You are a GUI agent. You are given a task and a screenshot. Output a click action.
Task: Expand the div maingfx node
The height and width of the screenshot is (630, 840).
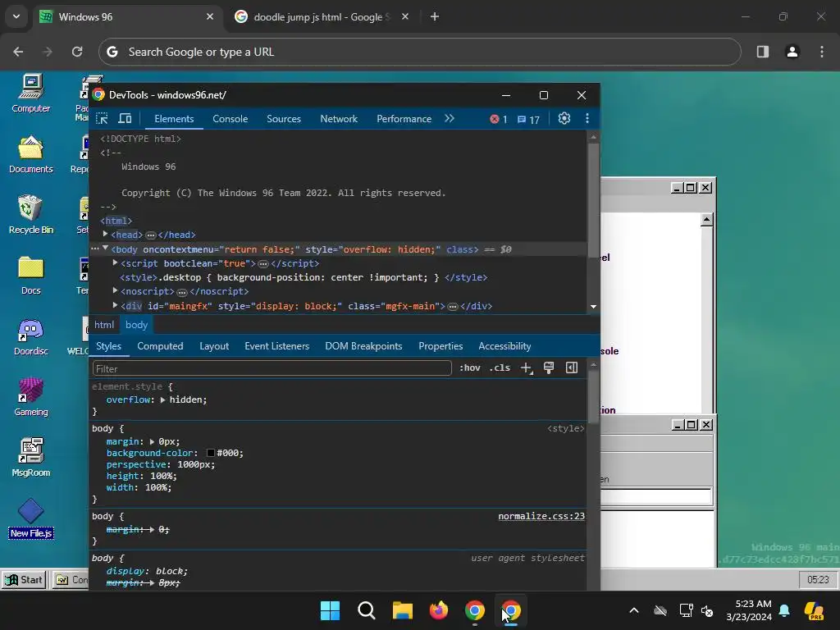click(x=115, y=305)
